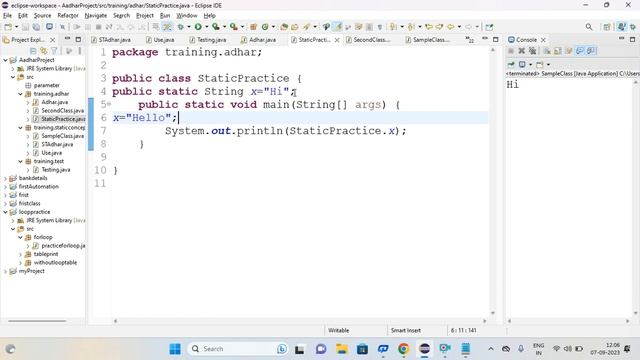Open the Refactor menu
Screen dimensions: 640x360
coord(68,16)
